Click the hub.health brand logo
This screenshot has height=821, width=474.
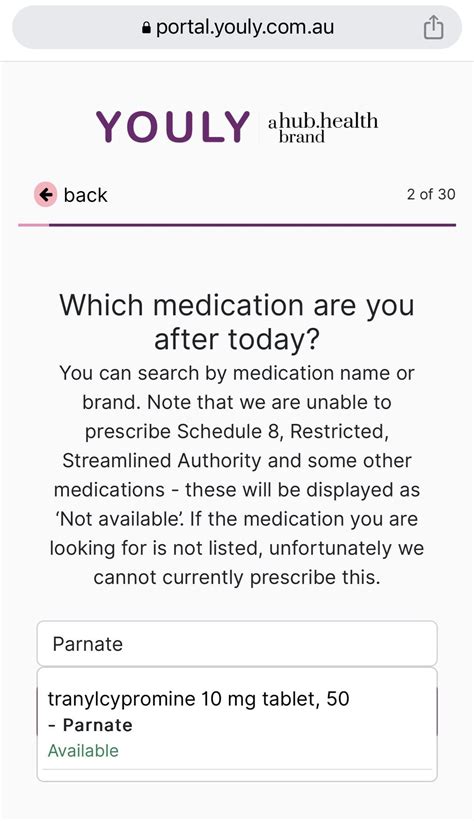tap(323, 127)
